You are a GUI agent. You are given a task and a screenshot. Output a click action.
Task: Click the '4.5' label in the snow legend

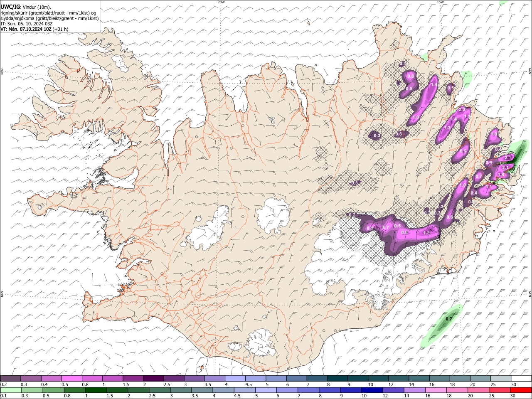249,384
